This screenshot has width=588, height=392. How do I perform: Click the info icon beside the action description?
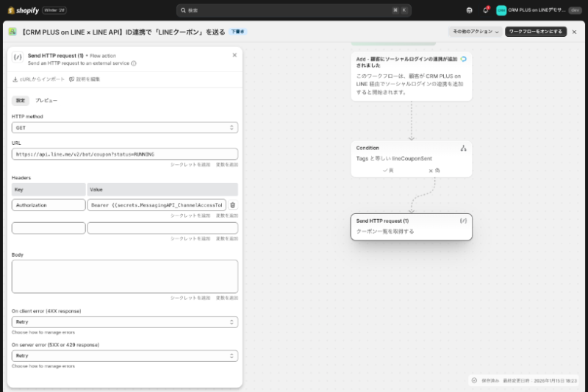[134, 63]
